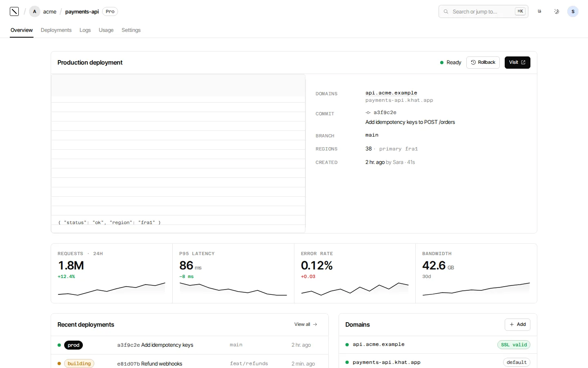Click the P95 Latency sparkline chart
588x368 pixels.
pos(233,288)
